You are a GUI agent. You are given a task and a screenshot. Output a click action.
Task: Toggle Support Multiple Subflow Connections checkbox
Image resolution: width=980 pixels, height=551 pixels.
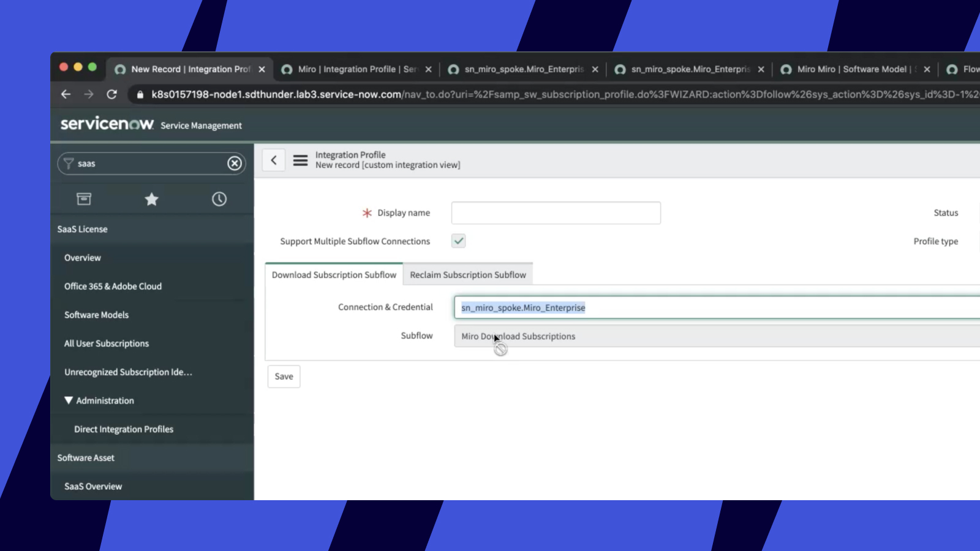click(458, 241)
